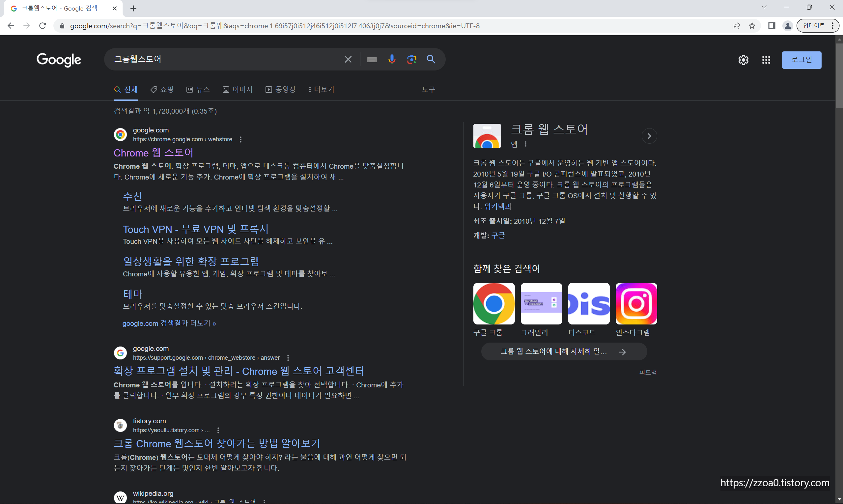Click 크롬 웹 스토어에 대해 자세히 알아보기 button
The image size is (843, 504).
(564, 351)
